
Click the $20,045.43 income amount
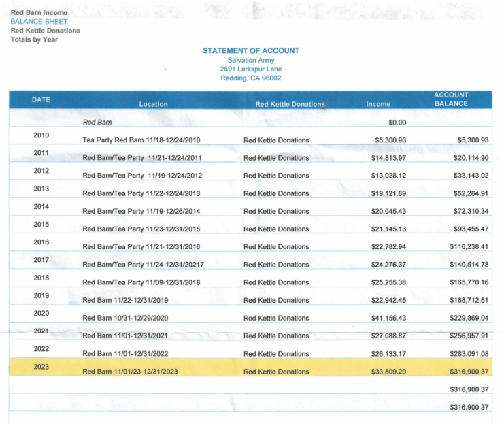point(390,211)
